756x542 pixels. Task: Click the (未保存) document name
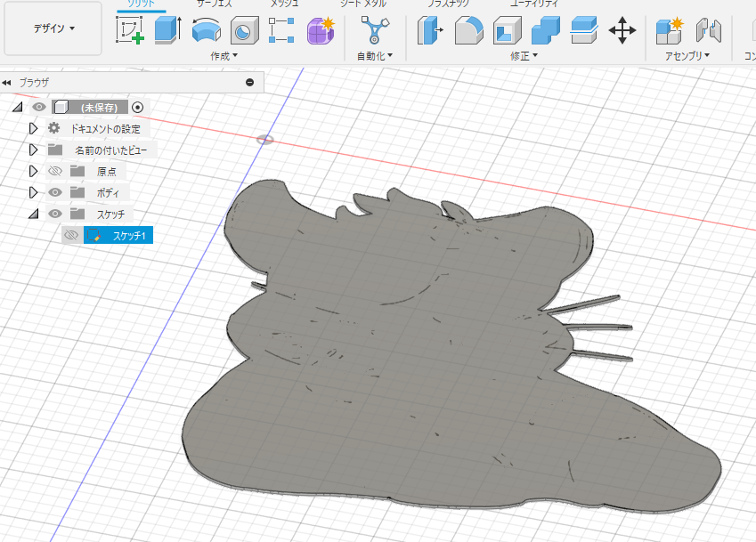pyautogui.click(x=99, y=108)
